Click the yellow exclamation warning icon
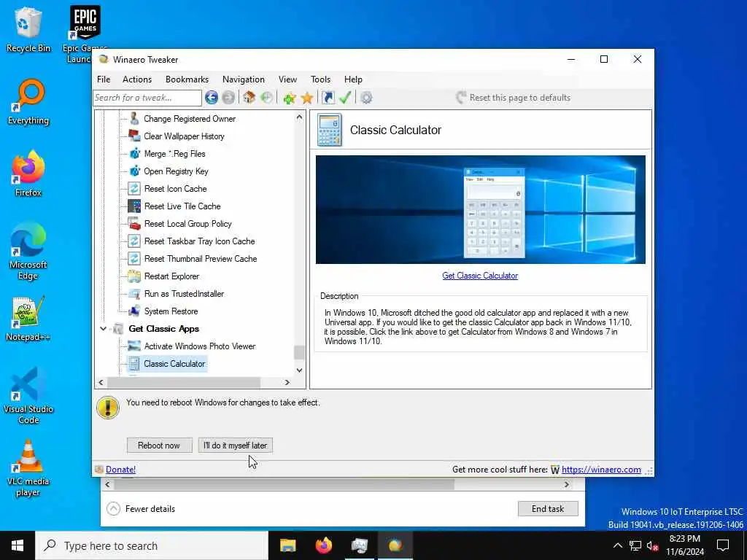The width and height of the screenshot is (747, 560). (108, 408)
